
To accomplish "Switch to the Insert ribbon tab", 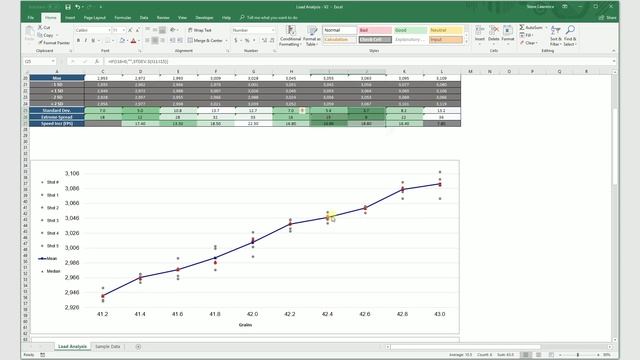I will pos(70,18).
